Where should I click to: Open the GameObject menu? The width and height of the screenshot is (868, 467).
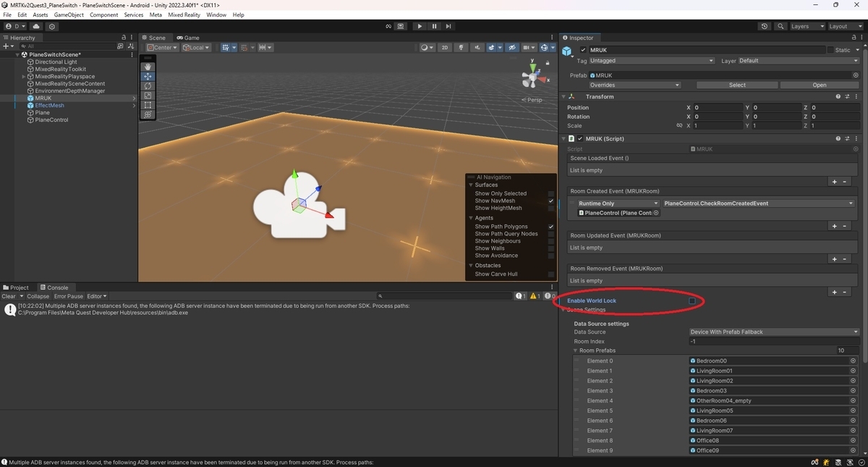69,14
